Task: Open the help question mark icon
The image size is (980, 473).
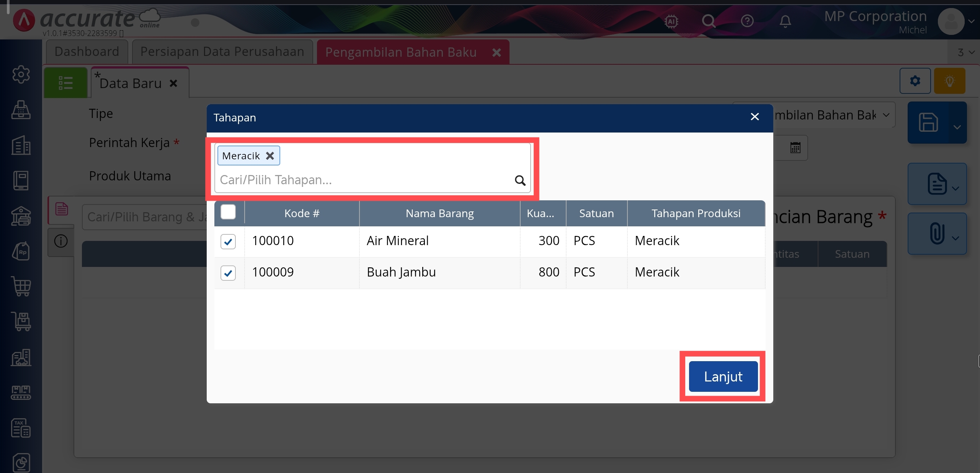Action: [x=747, y=21]
